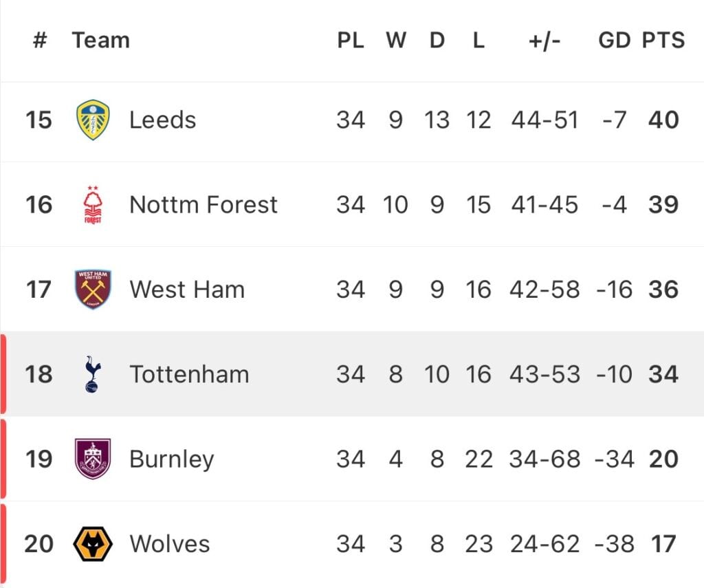Open the Wolves team name

point(170,543)
